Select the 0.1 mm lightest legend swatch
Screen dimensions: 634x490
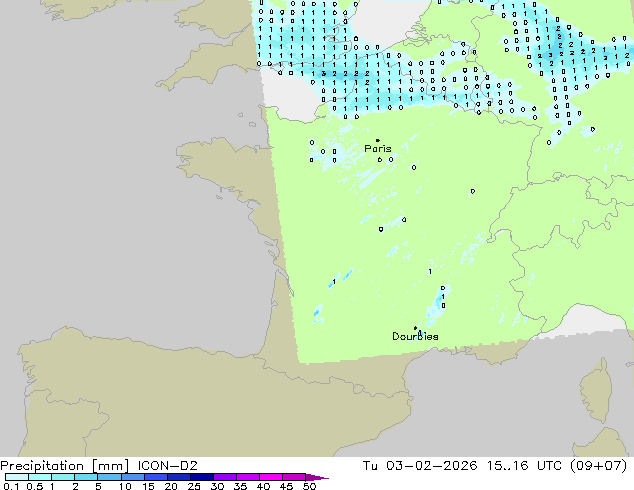[x=17, y=477]
